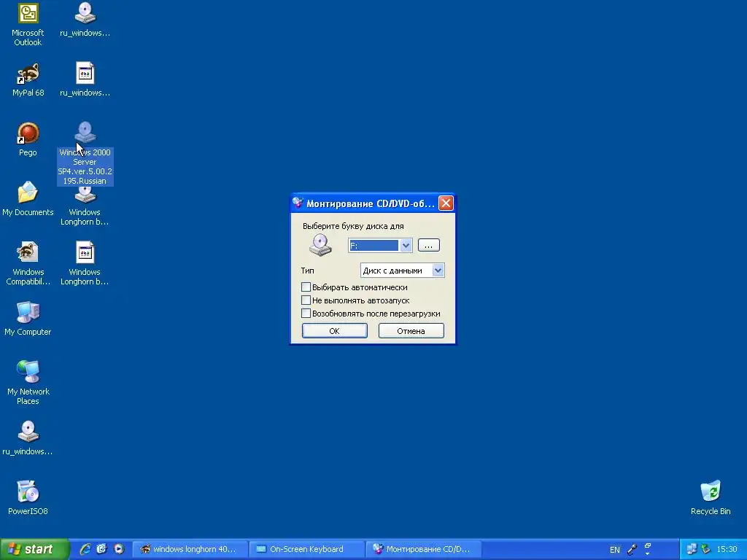
Task: Open the drive letter F: dropdown
Action: point(406,246)
